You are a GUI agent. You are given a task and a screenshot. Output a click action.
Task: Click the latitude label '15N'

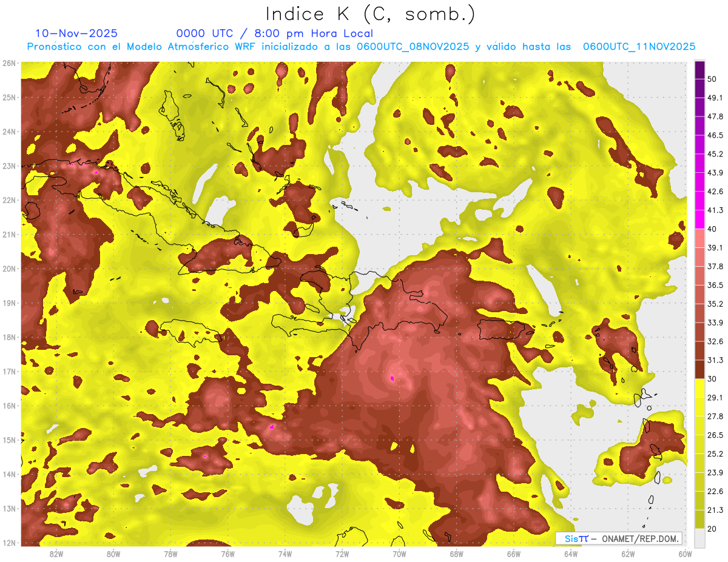click(9, 440)
